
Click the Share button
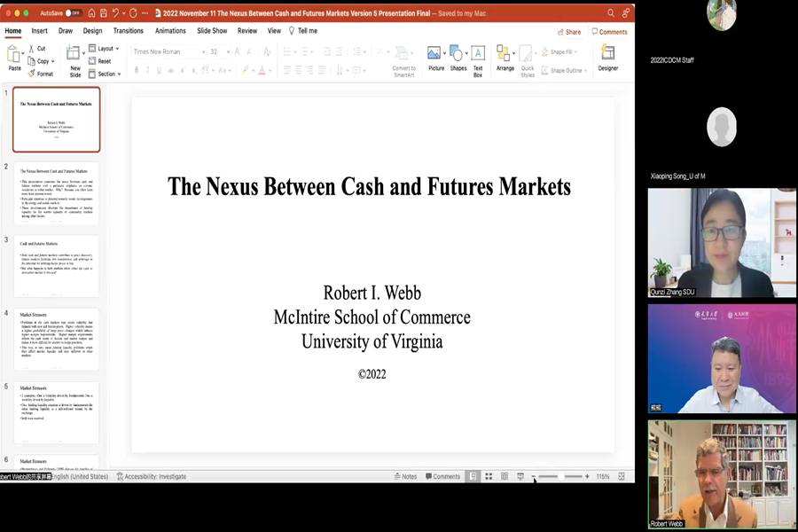click(x=568, y=32)
